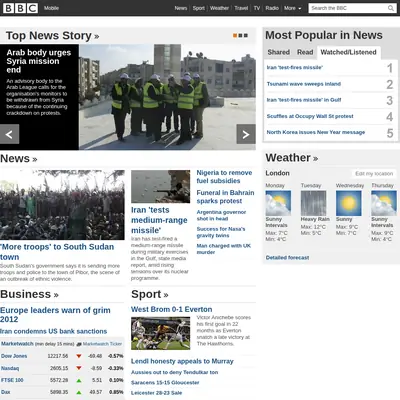Show the next top story with right arrow
The width and height of the screenshot is (400, 400).
[x=246, y=134]
